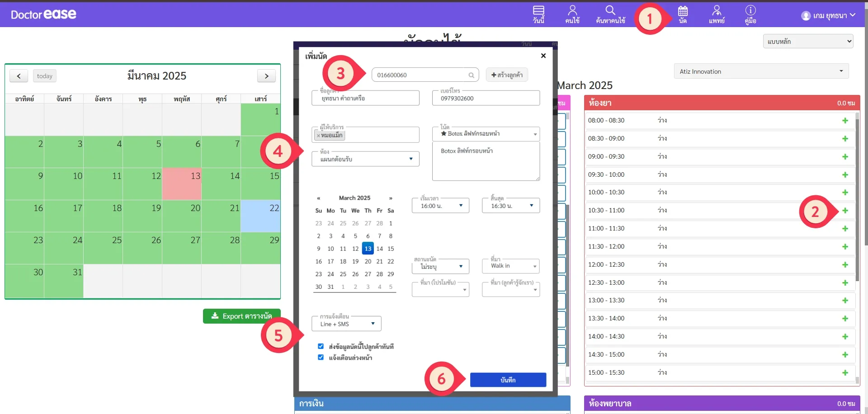Screen dimensions: 868x414
Task: Open the แบบหลัก view selector
Action: [808, 41]
